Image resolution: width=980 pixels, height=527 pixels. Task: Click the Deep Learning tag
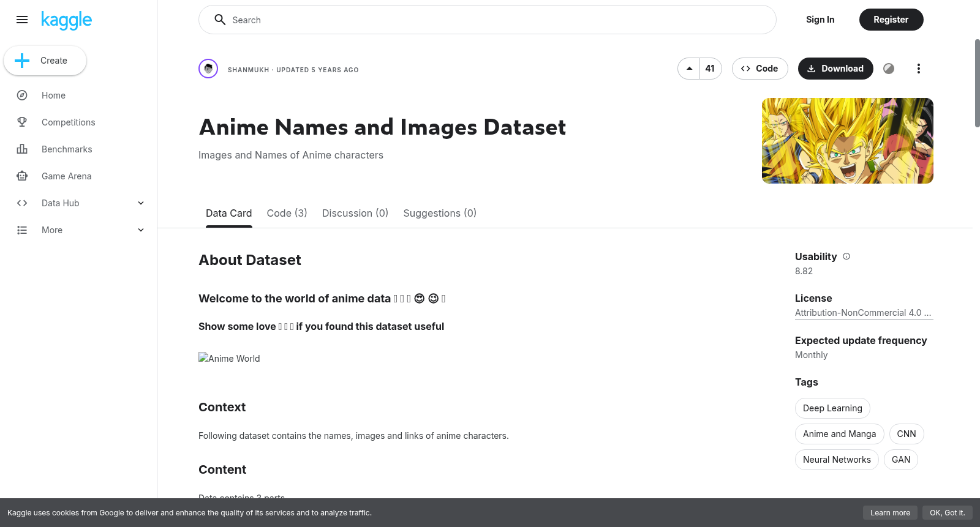pos(832,408)
